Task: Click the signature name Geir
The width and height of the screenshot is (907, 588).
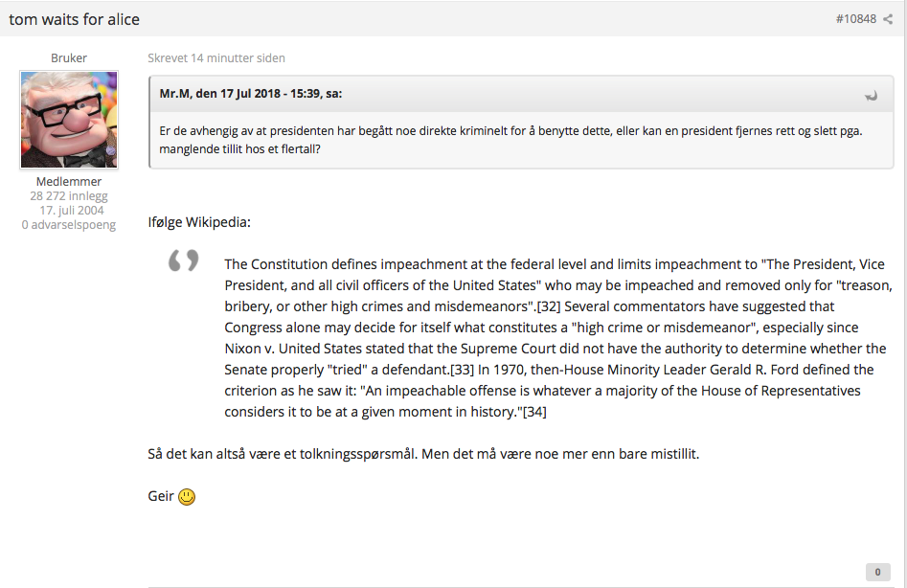Action: (x=161, y=496)
